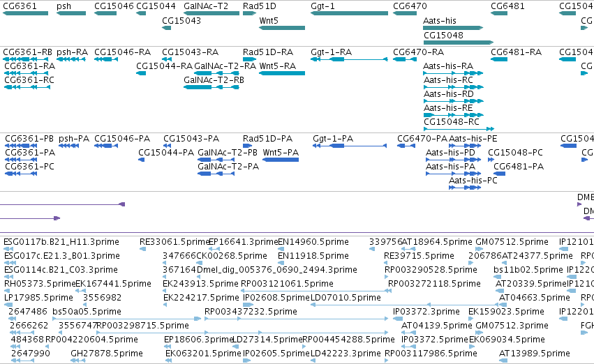Screen dimensions: 594x364
Task: Select EST 'RE33061.5prime'
Action: (175, 242)
